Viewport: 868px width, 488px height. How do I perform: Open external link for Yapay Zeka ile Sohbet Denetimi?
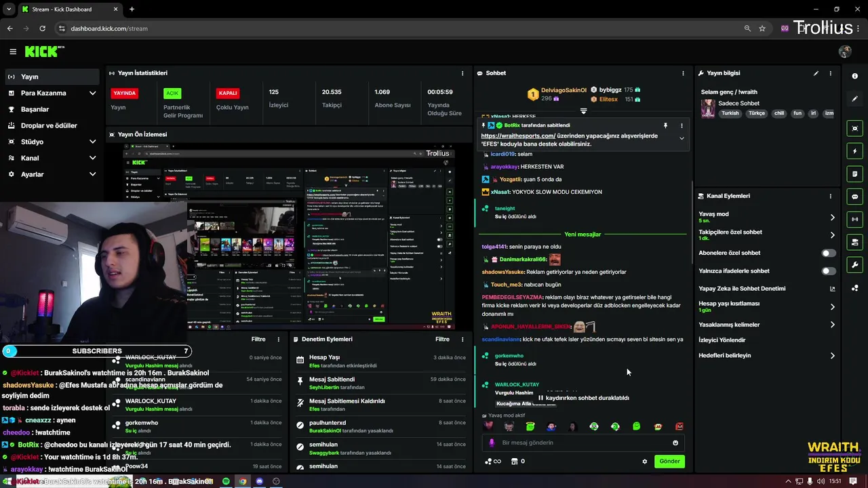833,289
